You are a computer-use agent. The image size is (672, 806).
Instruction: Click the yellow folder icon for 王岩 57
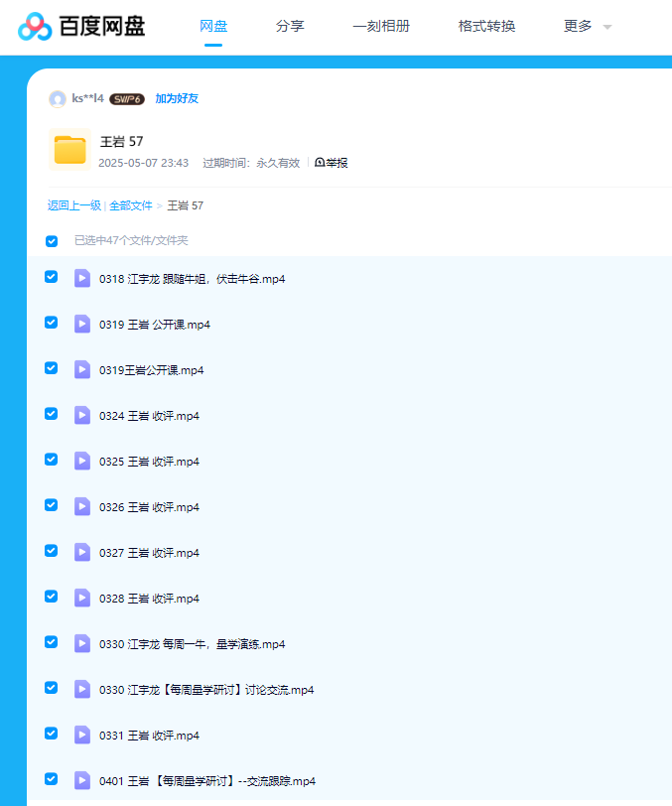point(69,150)
